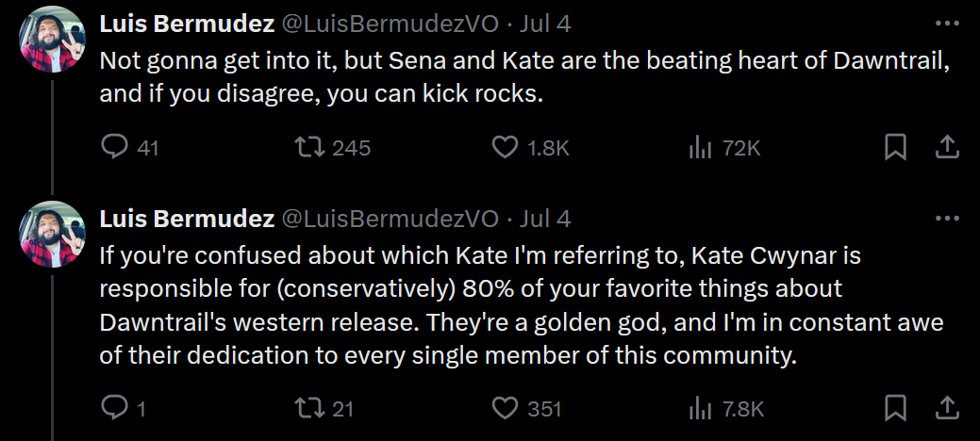
Task: Retweet the first tweet with 245 reposts
Action: click(308, 148)
